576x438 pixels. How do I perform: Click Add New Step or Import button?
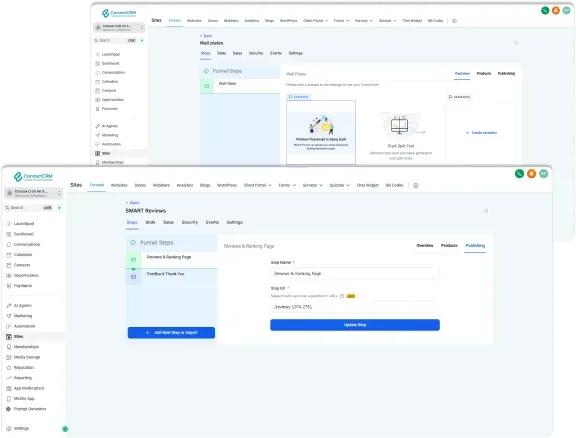171,333
